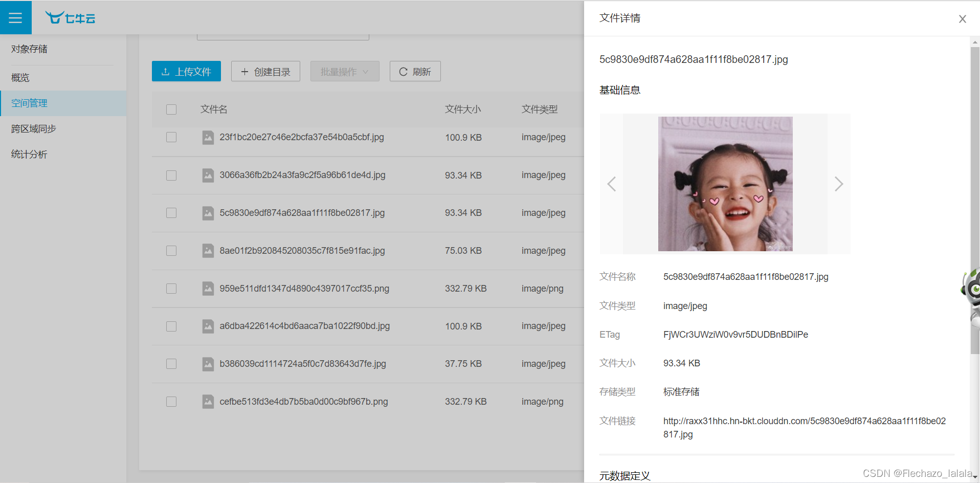Check the box for 8ae01f2b920845208035c7f815e91fac.jpg
980x483 pixels.
pyautogui.click(x=171, y=251)
